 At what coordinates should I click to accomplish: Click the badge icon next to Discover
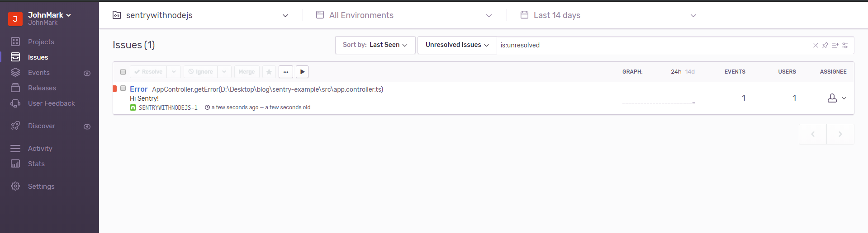tap(87, 126)
